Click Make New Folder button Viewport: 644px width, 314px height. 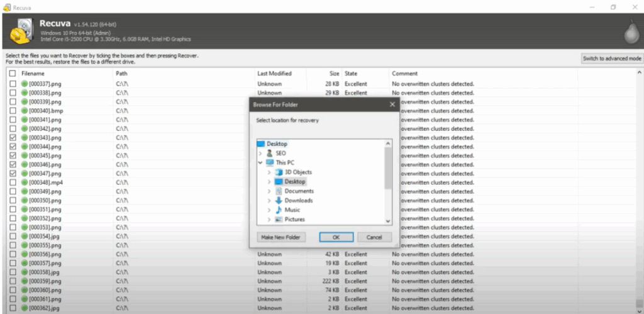click(281, 237)
